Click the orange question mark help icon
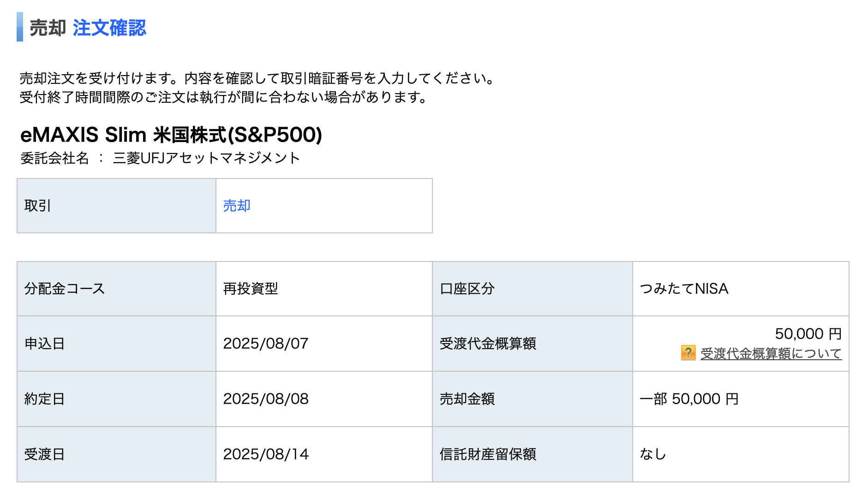The height and width of the screenshot is (487, 868). (x=688, y=353)
